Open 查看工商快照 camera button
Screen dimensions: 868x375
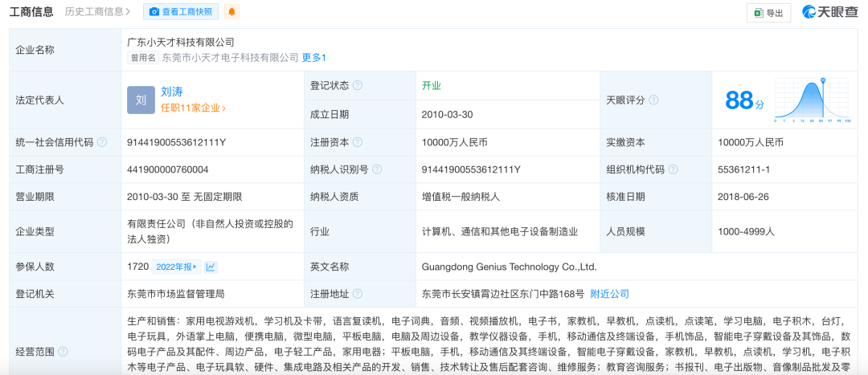(x=181, y=11)
